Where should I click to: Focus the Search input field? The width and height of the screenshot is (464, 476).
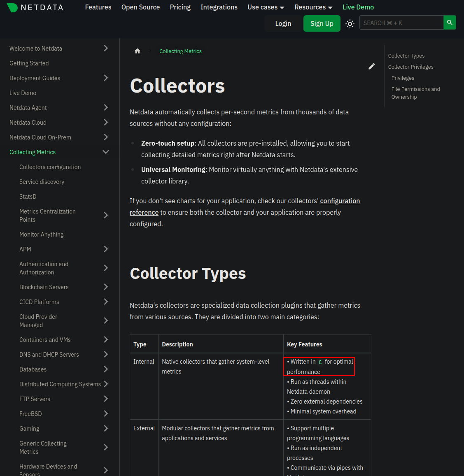pyautogui.click(x=401, y=23)
